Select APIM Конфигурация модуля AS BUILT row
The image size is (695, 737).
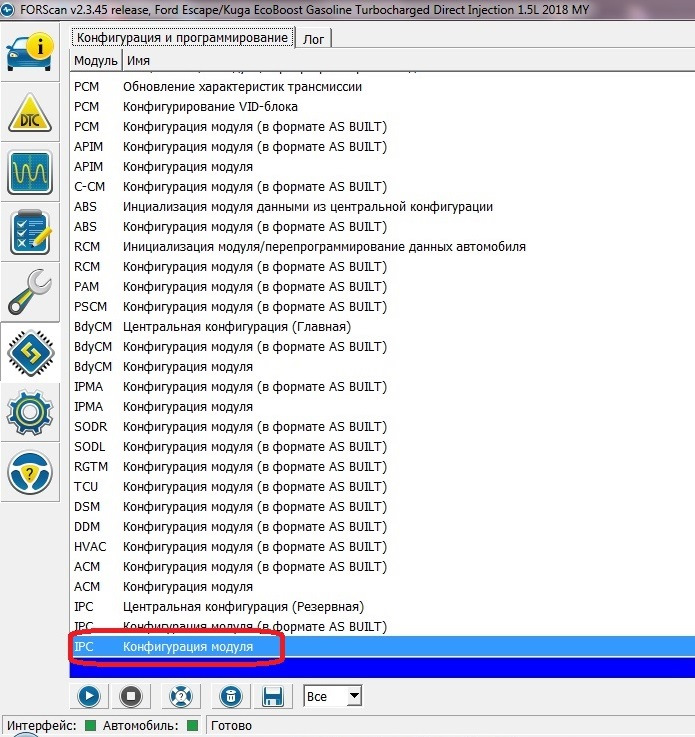[382, 147]
